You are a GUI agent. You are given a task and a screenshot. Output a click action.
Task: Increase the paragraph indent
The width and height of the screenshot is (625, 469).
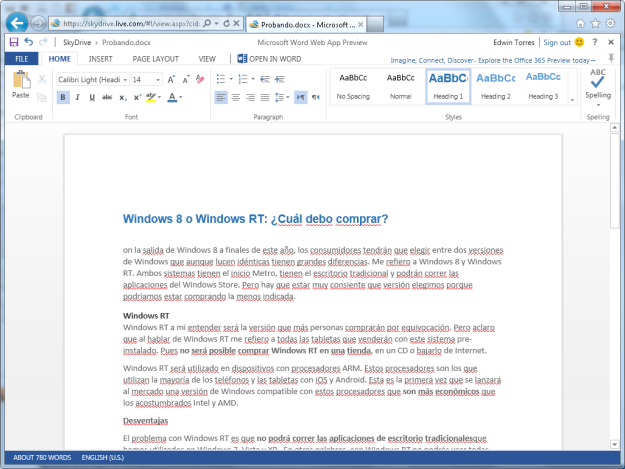click(280, 79)
